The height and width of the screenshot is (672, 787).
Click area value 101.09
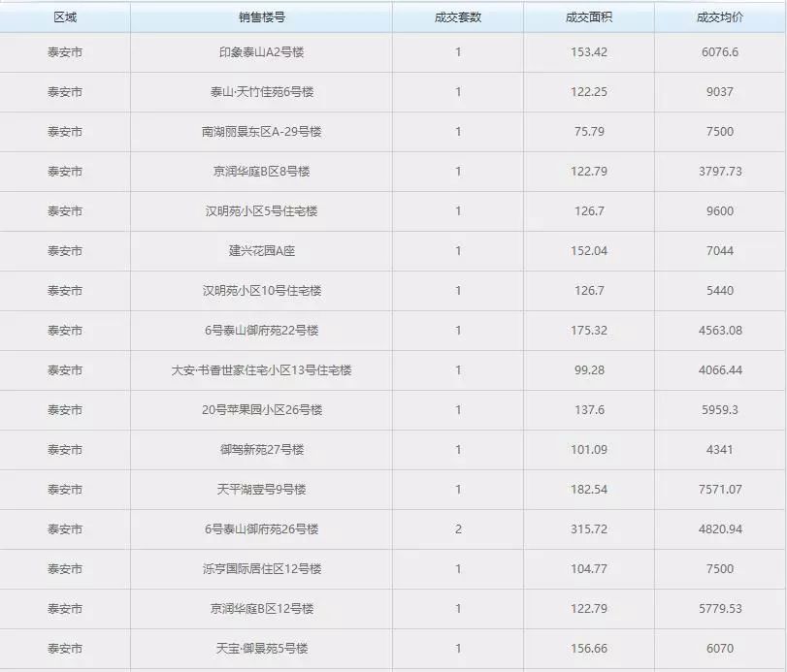coord(589,449)
